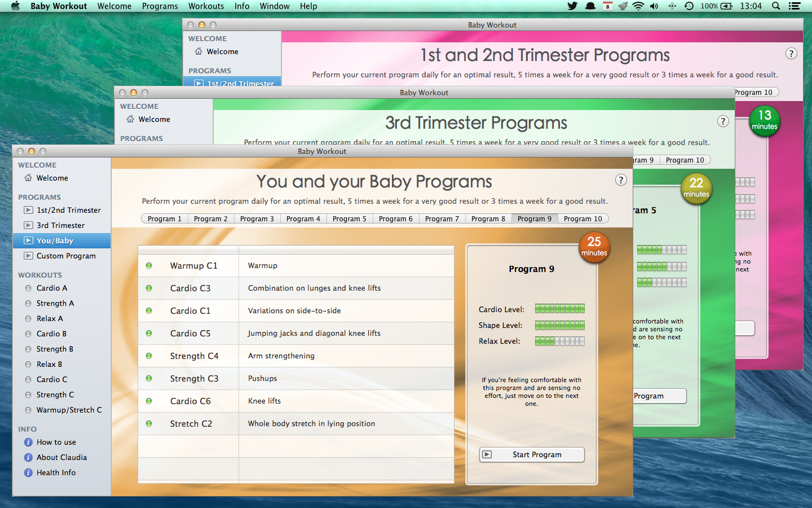Click play icon beside Custom Program
The image size is (812, 508).
(x=28, y=256)
